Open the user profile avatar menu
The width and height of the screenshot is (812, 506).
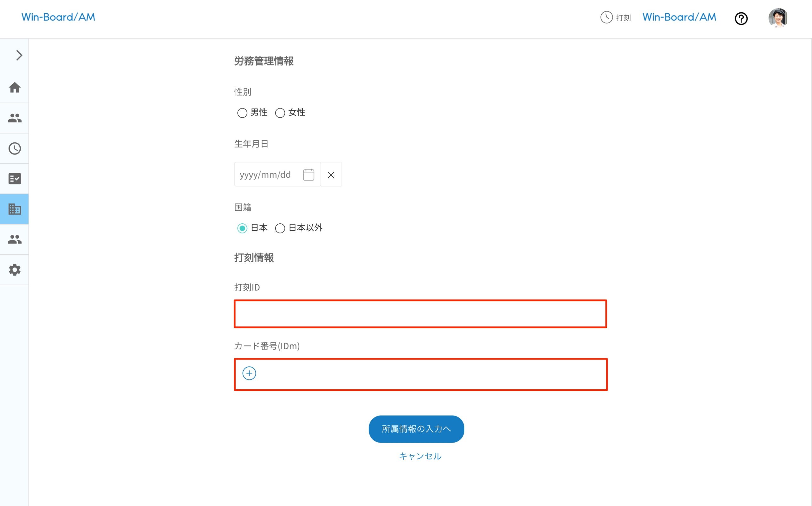tap(777, 18)
